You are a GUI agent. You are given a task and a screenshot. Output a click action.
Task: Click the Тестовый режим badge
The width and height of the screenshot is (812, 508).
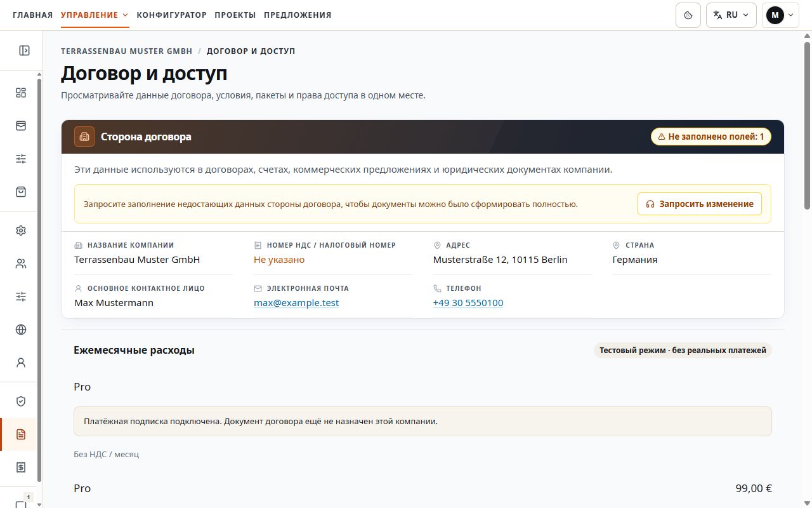(683, 350)
